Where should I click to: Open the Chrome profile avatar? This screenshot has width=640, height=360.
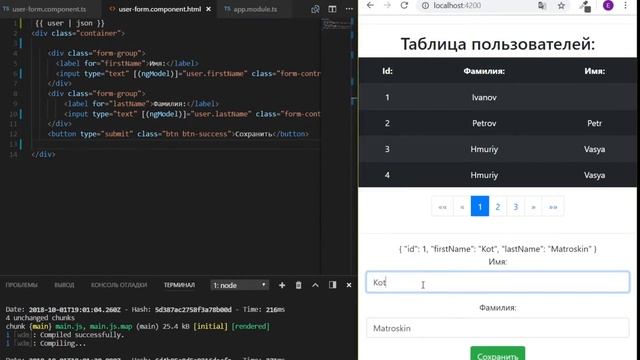click(608, 5)
